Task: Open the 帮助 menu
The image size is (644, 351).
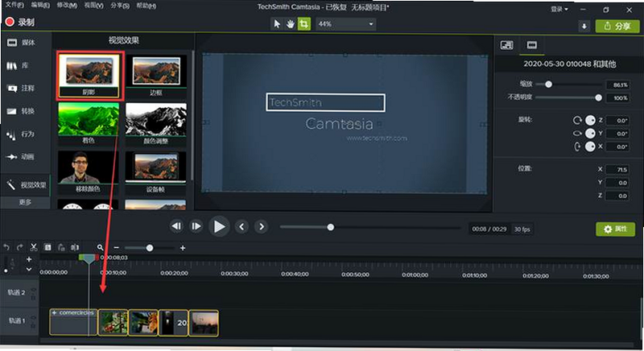Action: (147, 6)
